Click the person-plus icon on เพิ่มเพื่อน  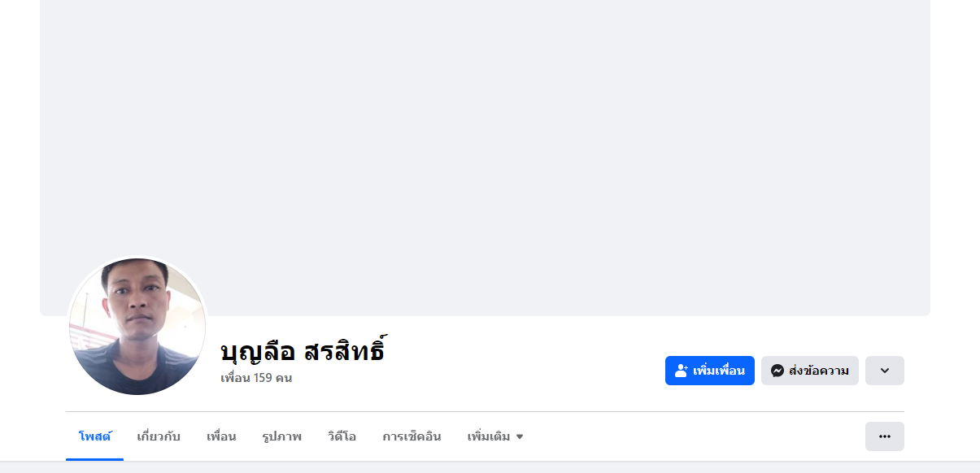point(682,371)
